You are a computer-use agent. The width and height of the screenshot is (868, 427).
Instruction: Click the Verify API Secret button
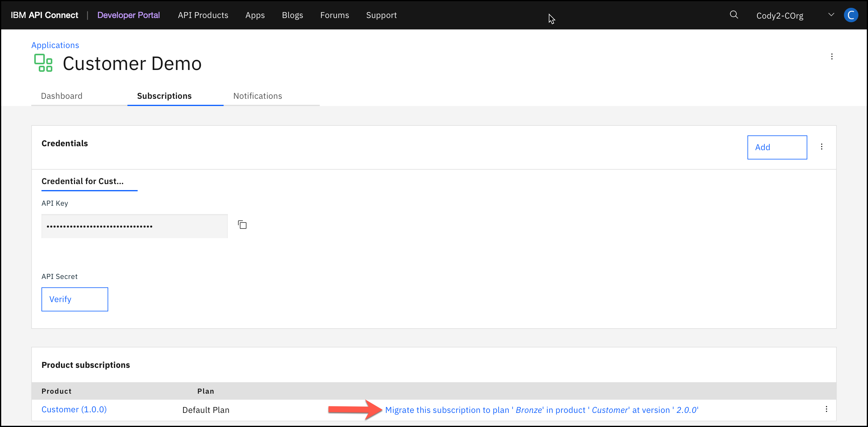click(75, 299)
